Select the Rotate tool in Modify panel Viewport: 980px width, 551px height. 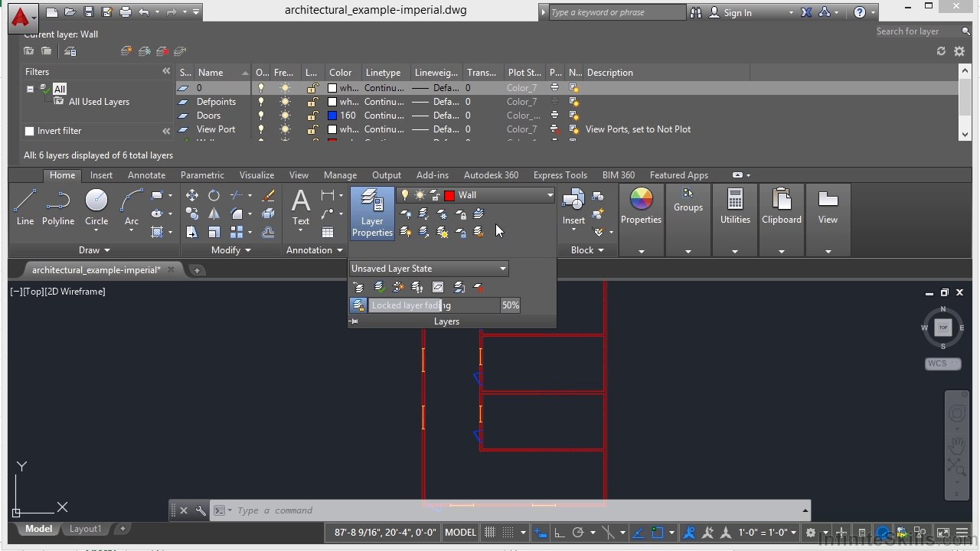click(x=214, y=195)
